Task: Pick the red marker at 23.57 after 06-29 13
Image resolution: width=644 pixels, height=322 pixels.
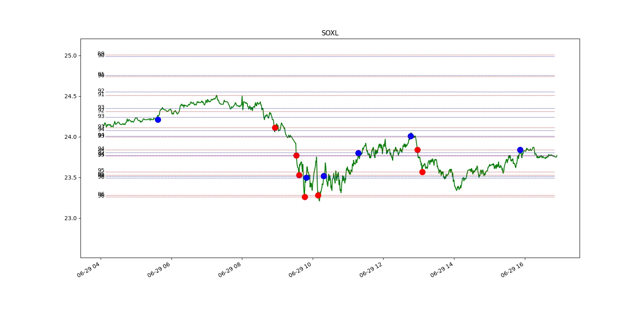Action: tap(422, 172)
